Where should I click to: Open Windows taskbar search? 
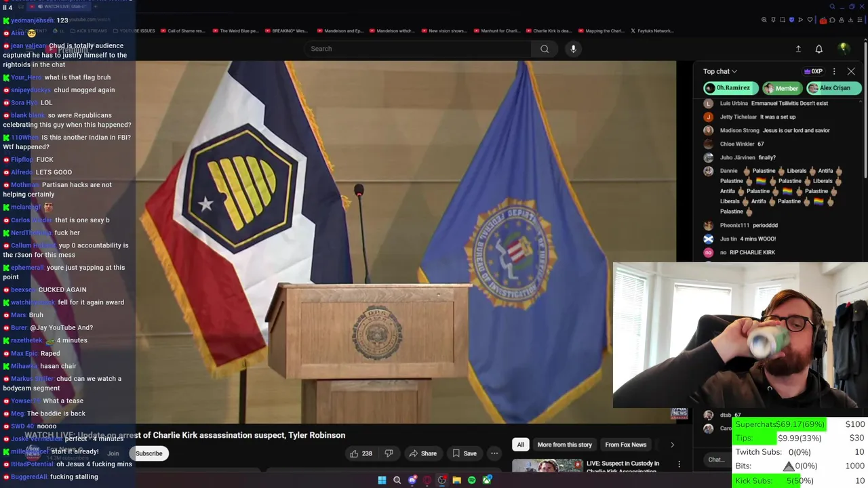point(397,480)
